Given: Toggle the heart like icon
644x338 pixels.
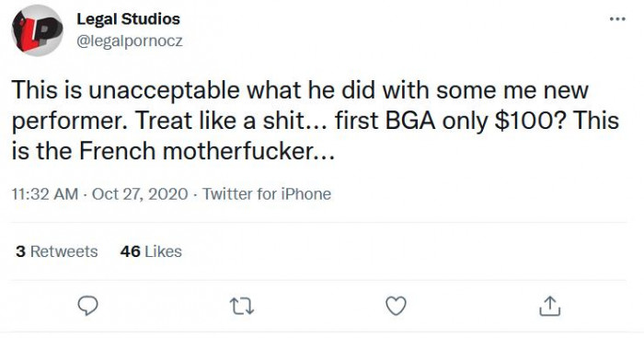Looking at the screenshot, I should 396,306.
